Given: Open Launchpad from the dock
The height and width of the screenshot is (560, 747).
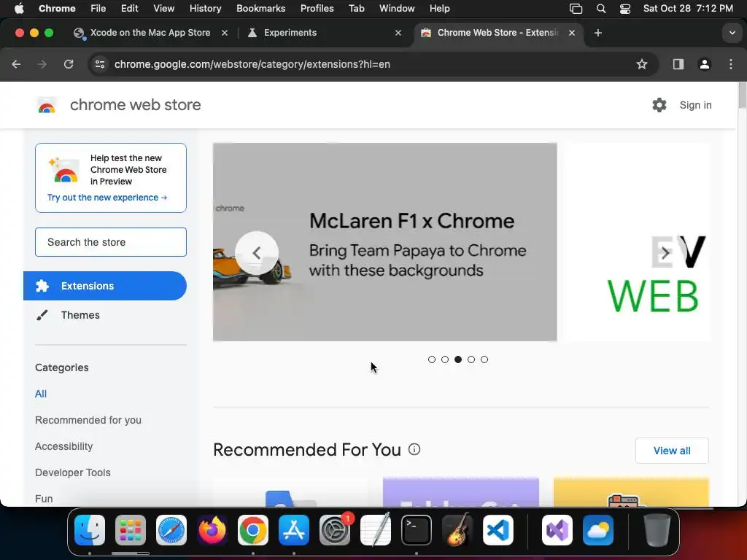Looking at the screenshot, I should tap(131, 530).
